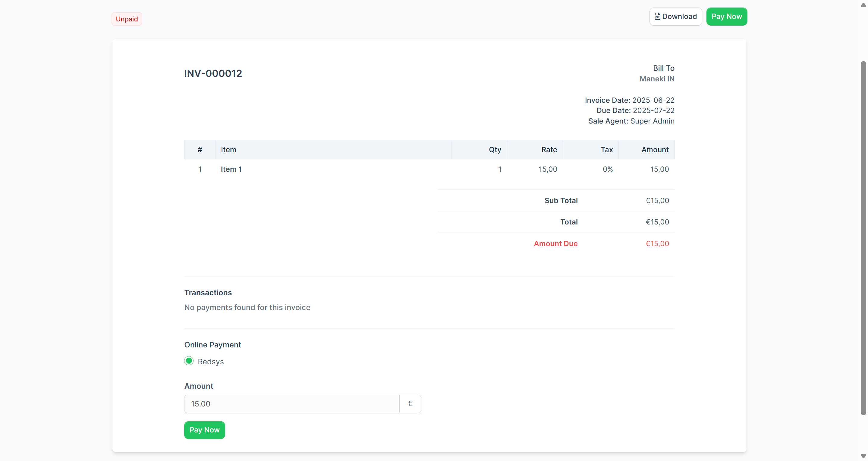Click the Item 1 row name

coord(231,169)
